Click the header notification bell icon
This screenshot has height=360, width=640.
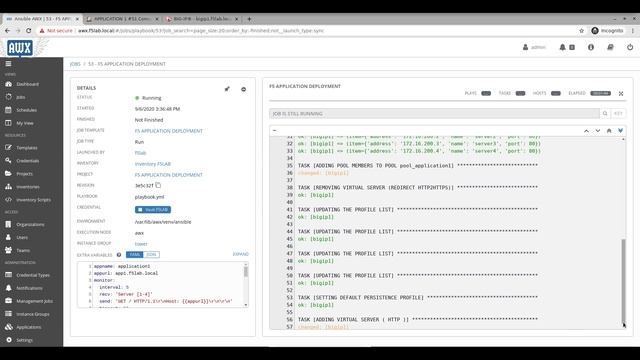562,47
